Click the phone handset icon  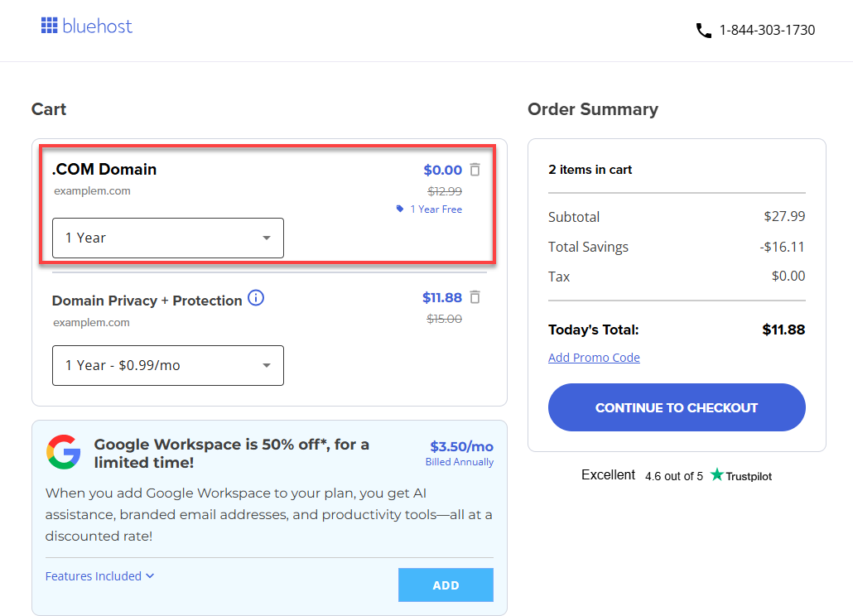[x=703, y=30]
